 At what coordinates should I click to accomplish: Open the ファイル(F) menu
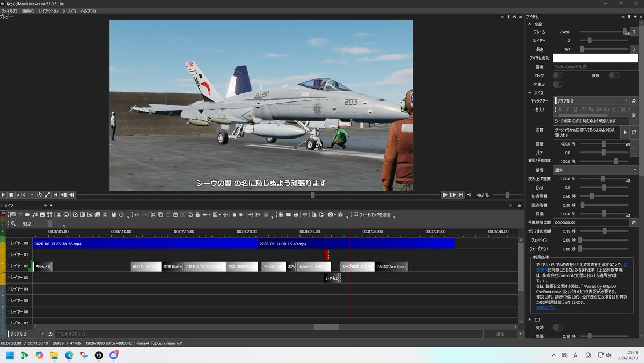coord(9,11)
